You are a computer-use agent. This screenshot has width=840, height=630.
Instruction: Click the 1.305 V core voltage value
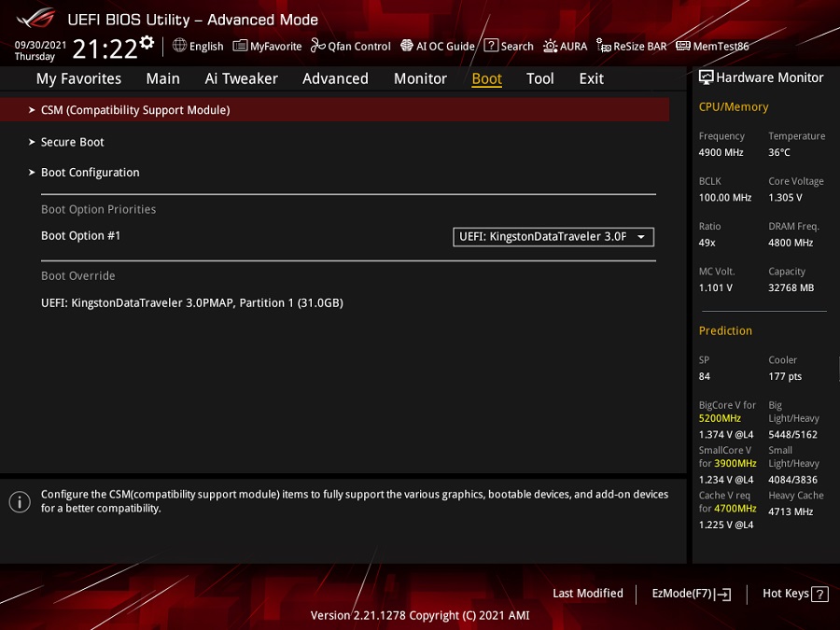(785, 198)
